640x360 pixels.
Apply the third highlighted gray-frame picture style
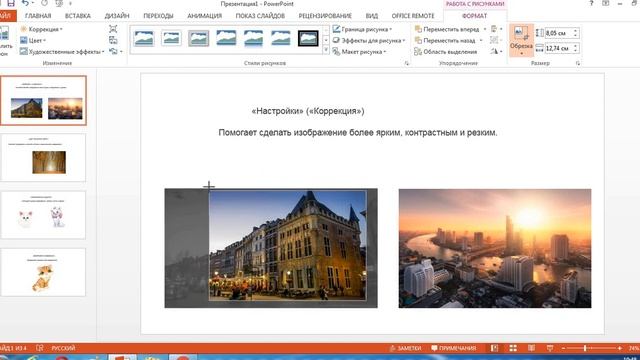point(198,38)
